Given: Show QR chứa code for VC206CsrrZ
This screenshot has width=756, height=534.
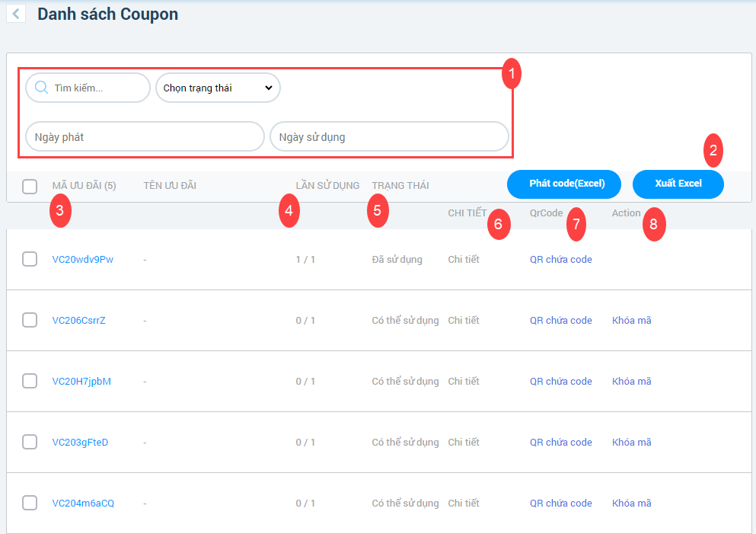Looking at the screenshot, I should (x=561, y=320).
